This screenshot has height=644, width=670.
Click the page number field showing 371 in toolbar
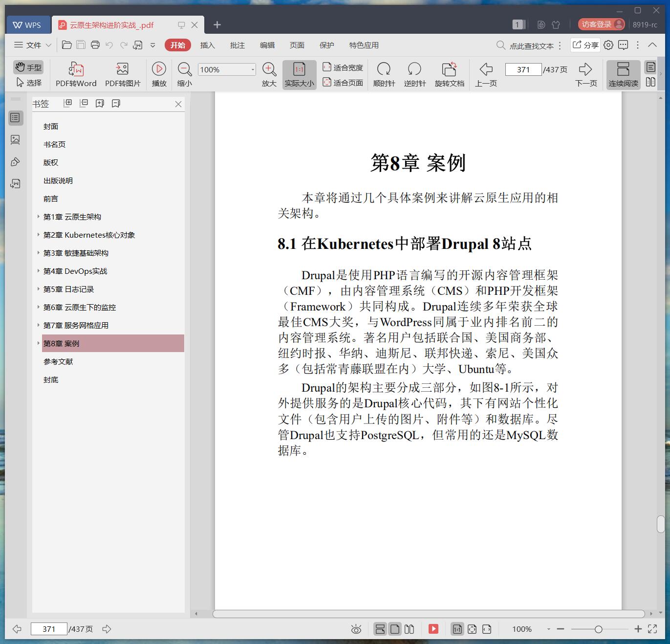tap(523, 69)
